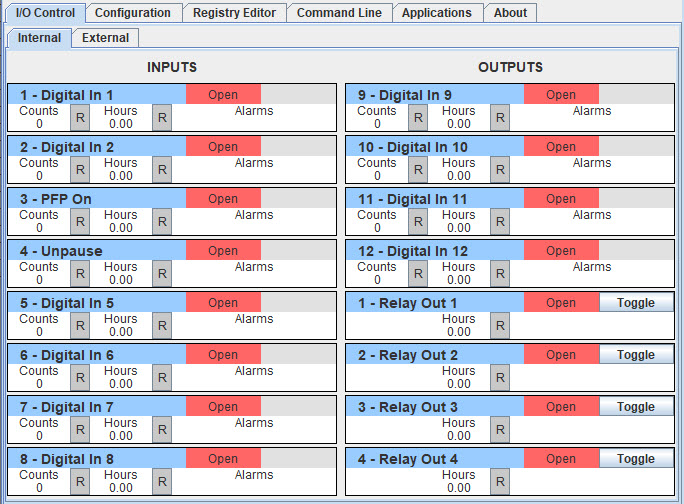Image resolution: width=684 pixels, height=504 pixels.
Task: Reset Hours for Unpause input
Action: click(162, 273)
